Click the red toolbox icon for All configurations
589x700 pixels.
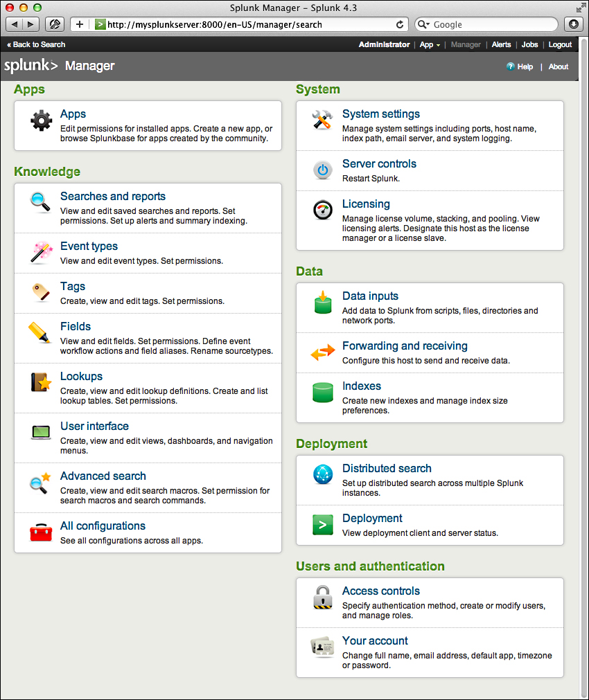click(41, 532)
